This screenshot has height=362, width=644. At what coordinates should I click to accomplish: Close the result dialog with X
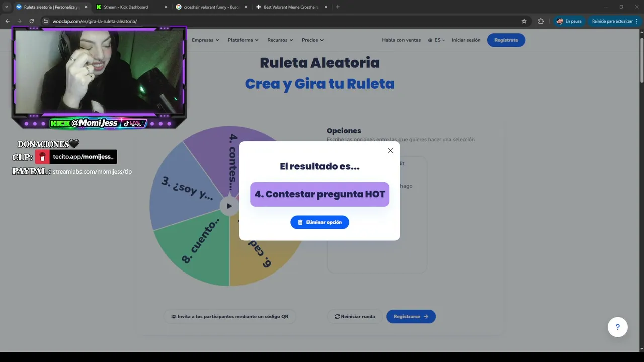tap(390, 151)
